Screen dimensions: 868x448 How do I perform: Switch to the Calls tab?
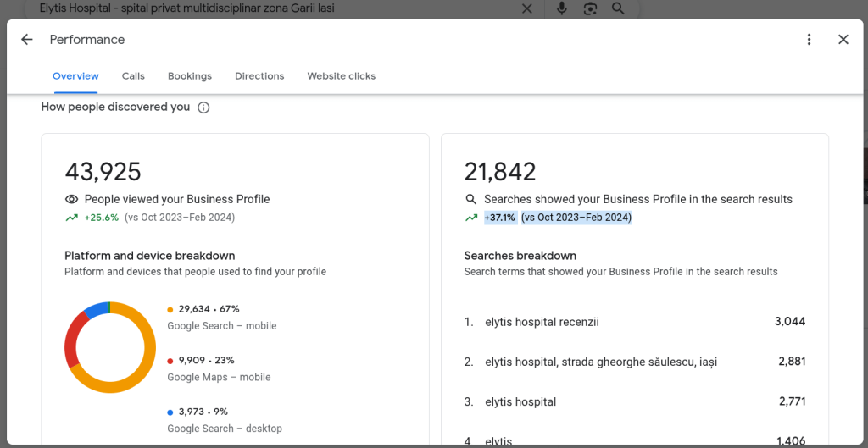[x=133, y=76]
